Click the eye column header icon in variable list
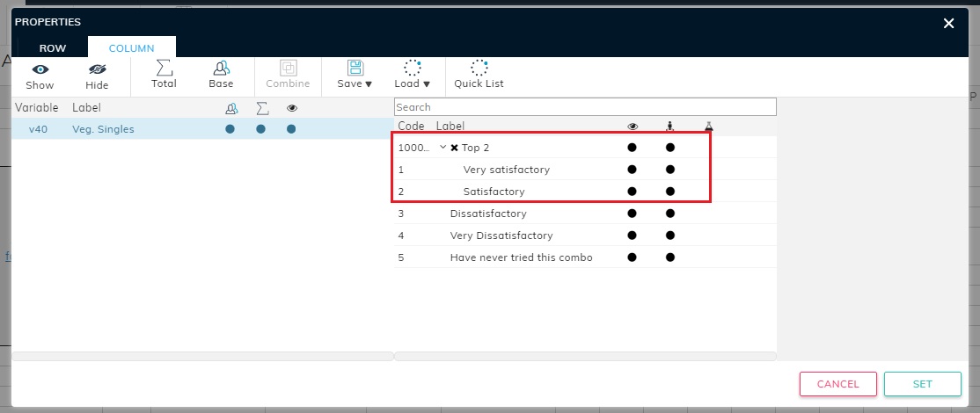Image resolution: width=980 pixels, height=413 pixels. click(292, 109)
